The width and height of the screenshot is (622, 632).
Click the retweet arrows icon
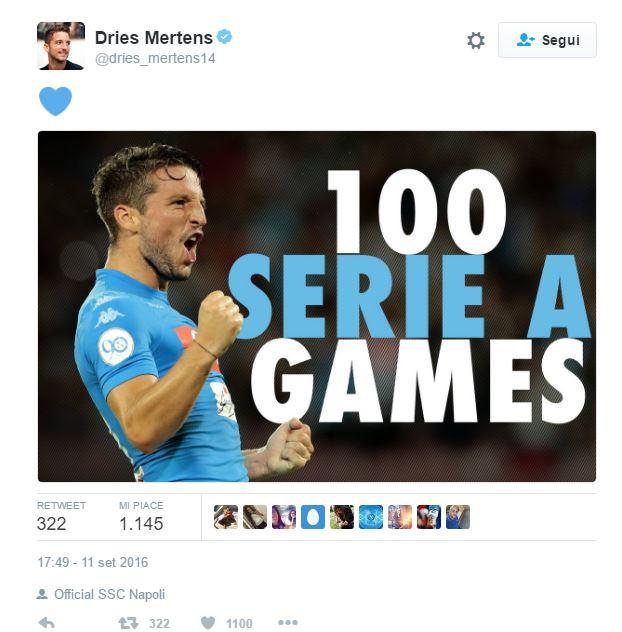[128, 623]
